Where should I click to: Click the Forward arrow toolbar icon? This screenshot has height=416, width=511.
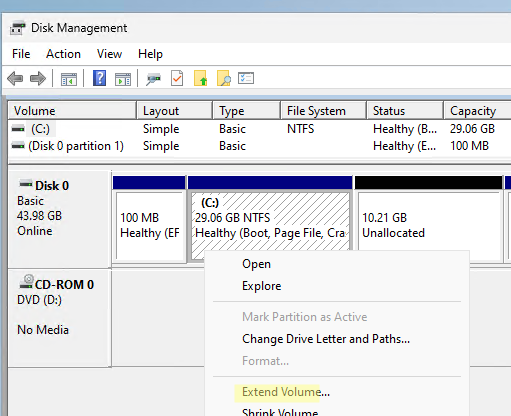tap(38, 79)
